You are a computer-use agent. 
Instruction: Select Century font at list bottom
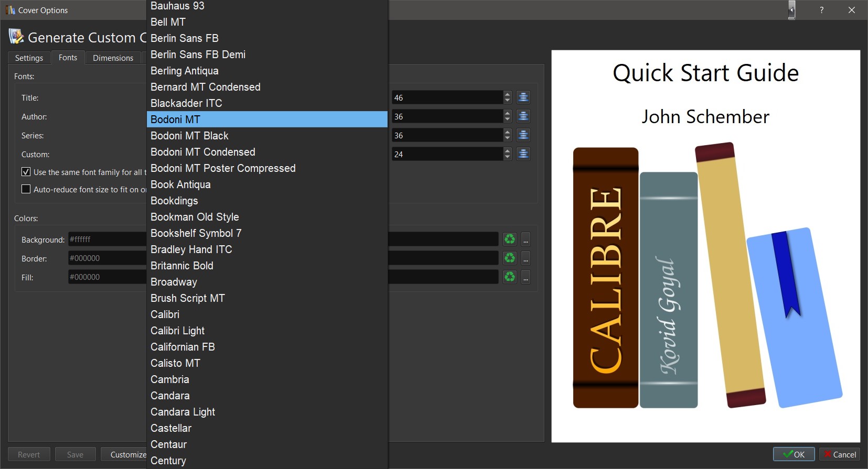267,461
